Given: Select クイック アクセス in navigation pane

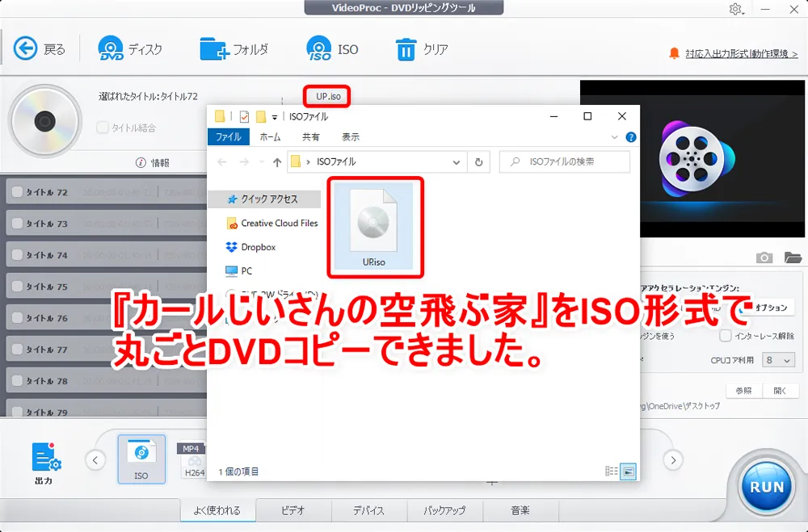Looking at the screenshot, I should point(264,199).
